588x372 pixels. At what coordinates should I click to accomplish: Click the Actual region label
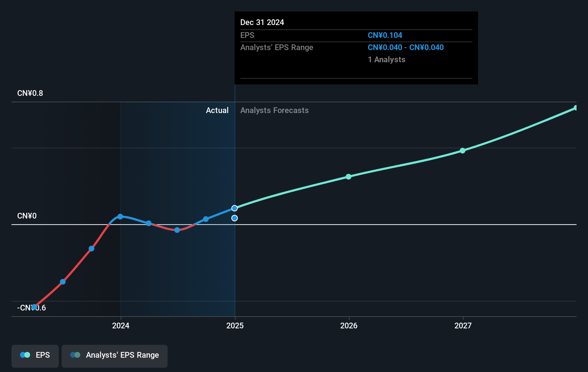tap(217, 111)
